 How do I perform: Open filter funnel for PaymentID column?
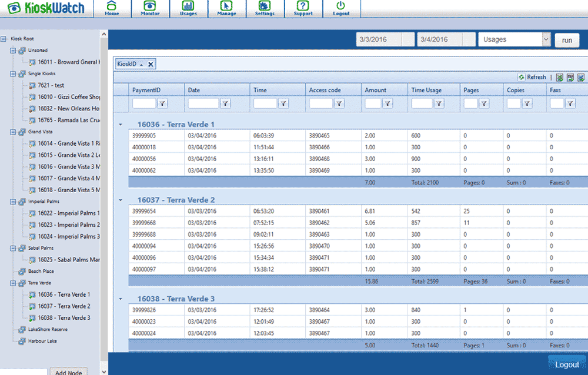coord(162,103)
